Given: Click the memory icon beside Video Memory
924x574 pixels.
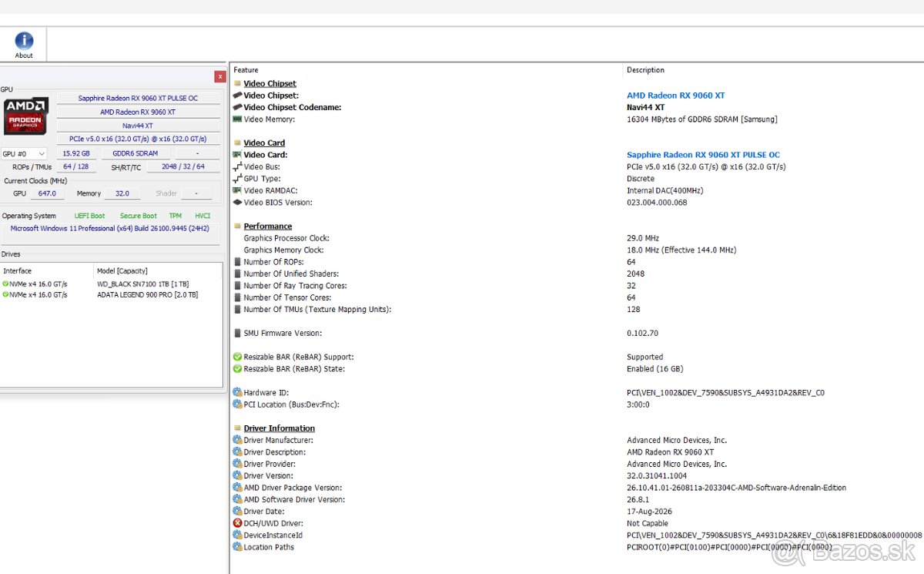Looking at the screenshot, I should coord(237,119).
